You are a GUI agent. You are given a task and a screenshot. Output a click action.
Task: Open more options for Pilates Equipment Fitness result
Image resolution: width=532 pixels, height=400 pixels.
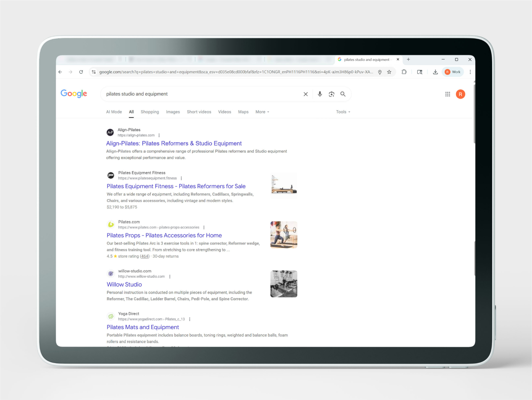click(181, 178)
